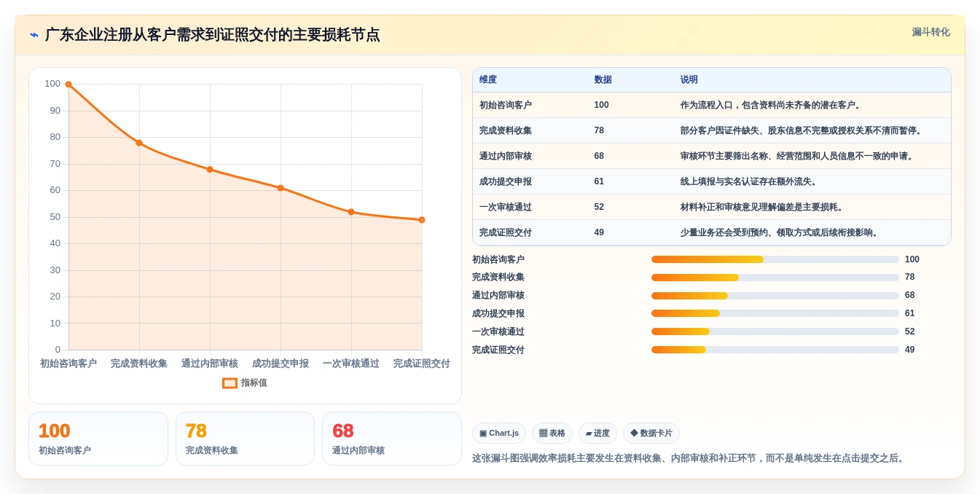Click table cell 完成资料收集
The image size is (980, 494).
pos(506,130)
